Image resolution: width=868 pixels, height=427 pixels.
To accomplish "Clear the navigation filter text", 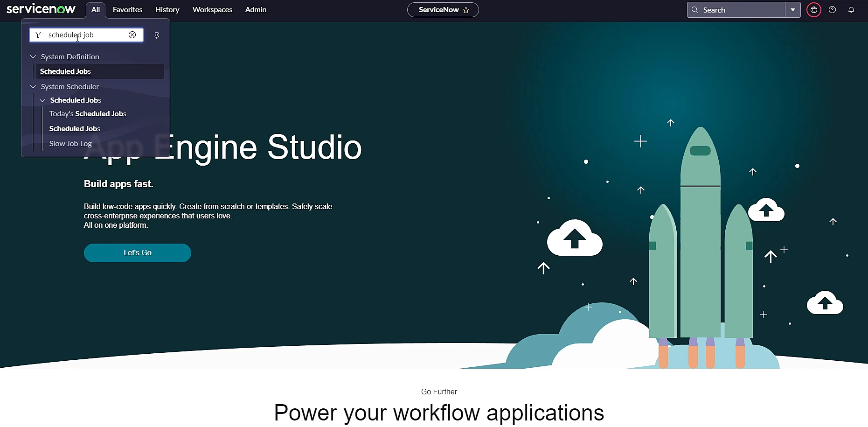I will point(132,35).
